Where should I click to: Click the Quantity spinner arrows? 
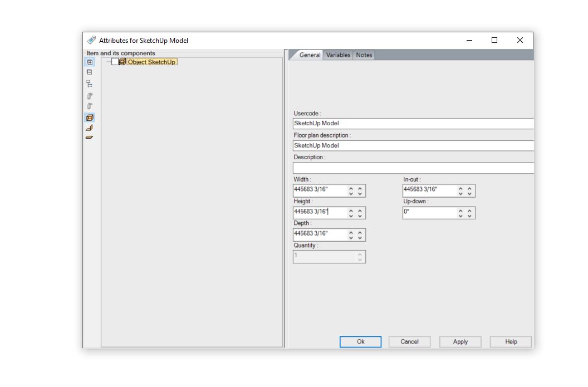coord(360,257)
